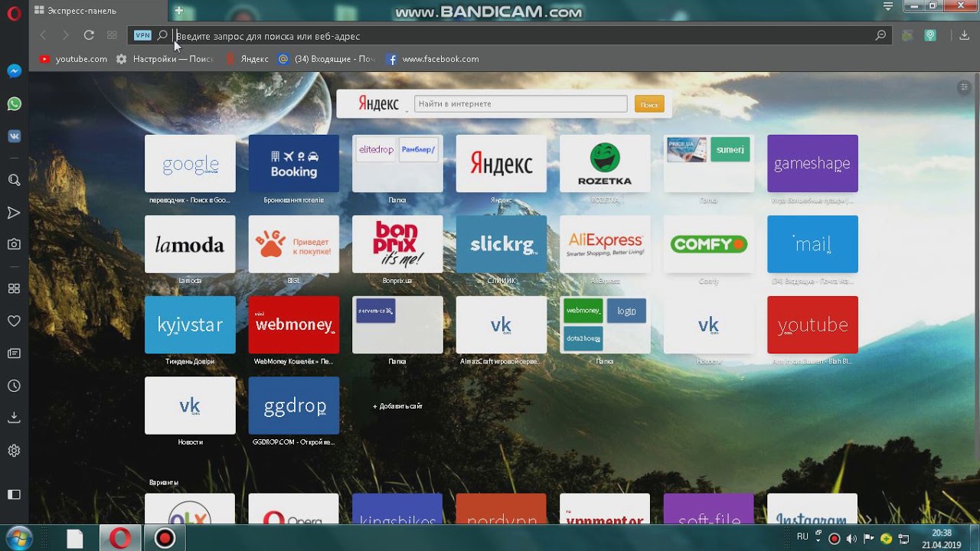Open folder with elitedrop and Рамблер

(x=397, y=164)
